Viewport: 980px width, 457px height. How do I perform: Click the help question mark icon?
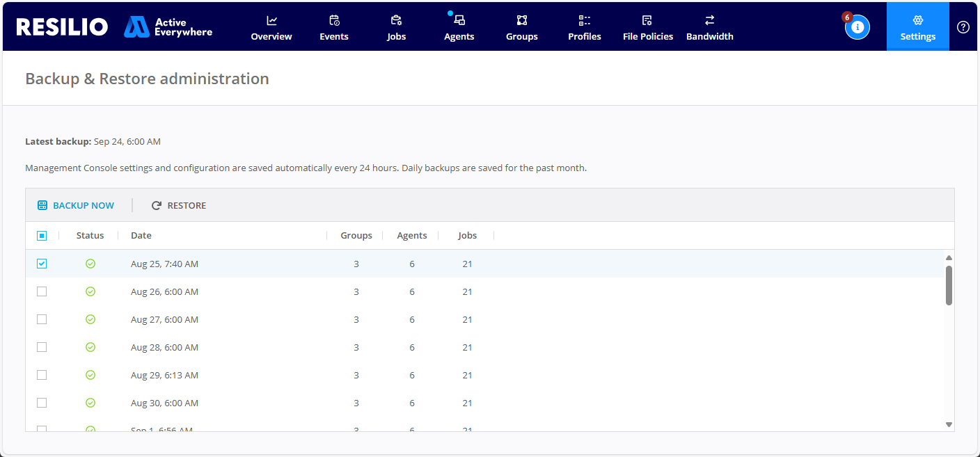pyautogui.click(x=963, y=27)
